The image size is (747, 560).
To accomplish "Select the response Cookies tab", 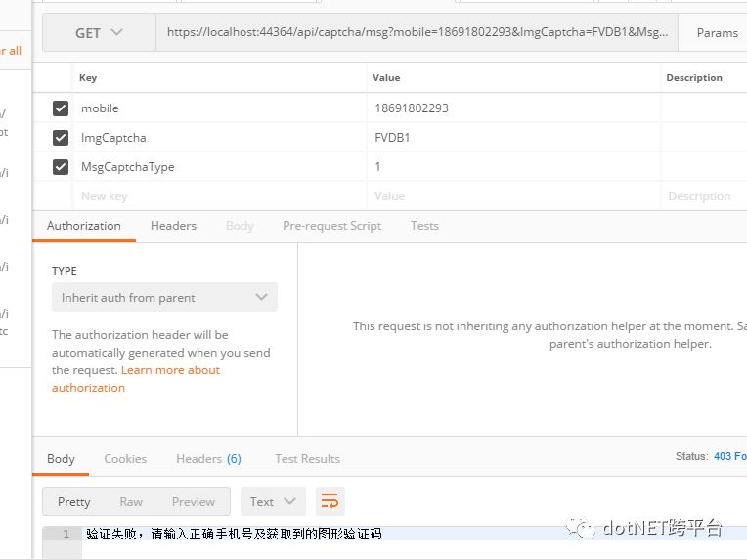I will (x=125, y=459).
